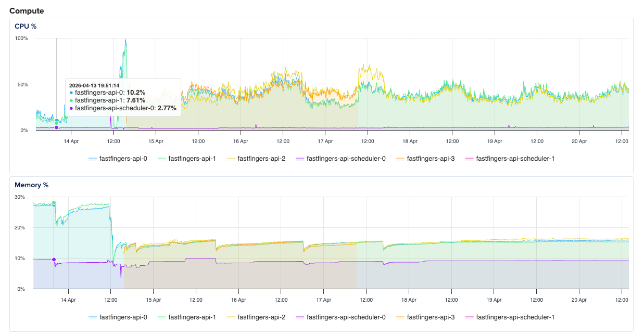Click the 30% label on Memory axis
The width and height of the screenshot is (644, 335).
pyautogui.click(x=20, y=197)
